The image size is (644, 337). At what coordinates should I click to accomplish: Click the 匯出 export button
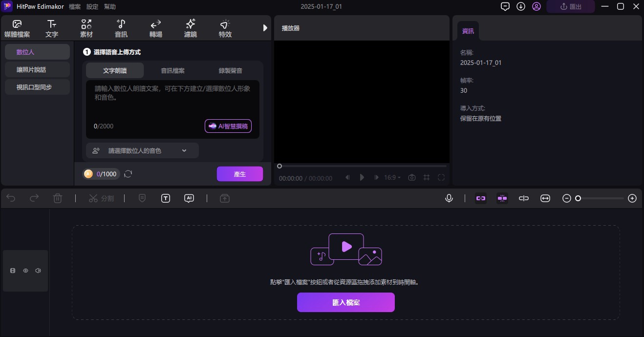click(570, 6)
